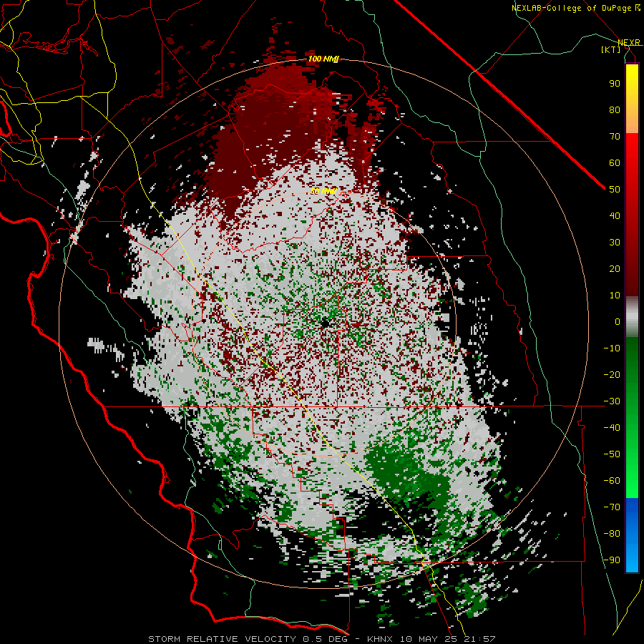Select the 20 value on velocity scale
This screenshot has height=644, width=644.
click(615, 268)
